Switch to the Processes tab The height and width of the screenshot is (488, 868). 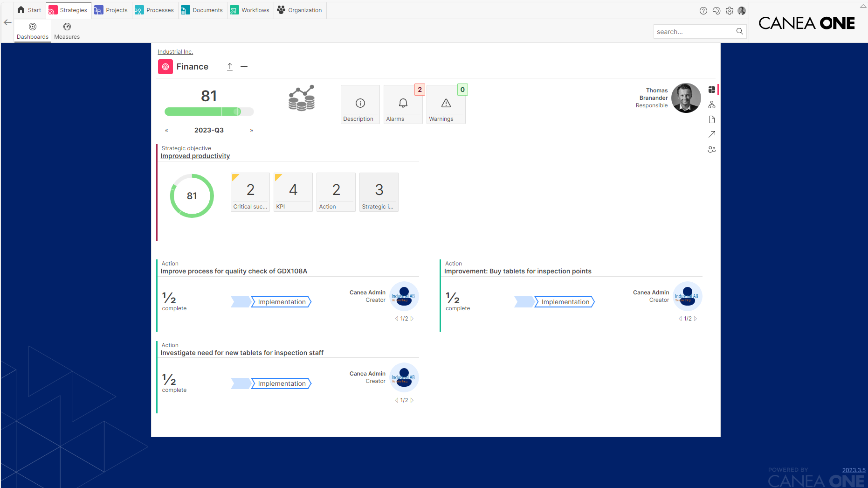(x=154, y=10)
